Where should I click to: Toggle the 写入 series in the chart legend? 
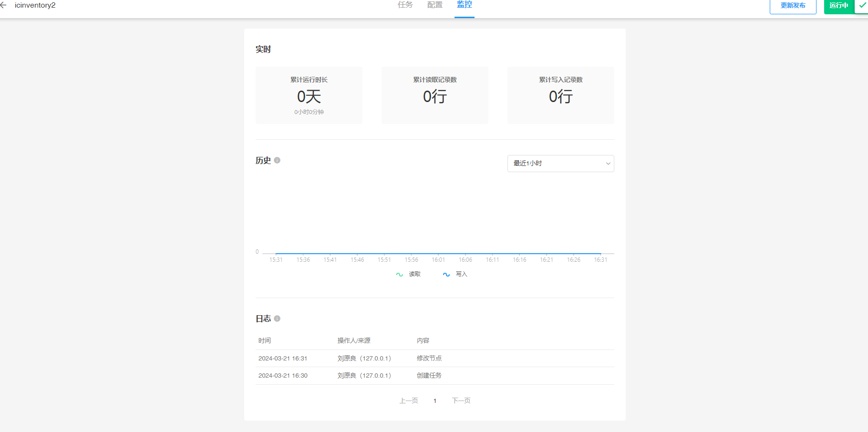point(455,274)
